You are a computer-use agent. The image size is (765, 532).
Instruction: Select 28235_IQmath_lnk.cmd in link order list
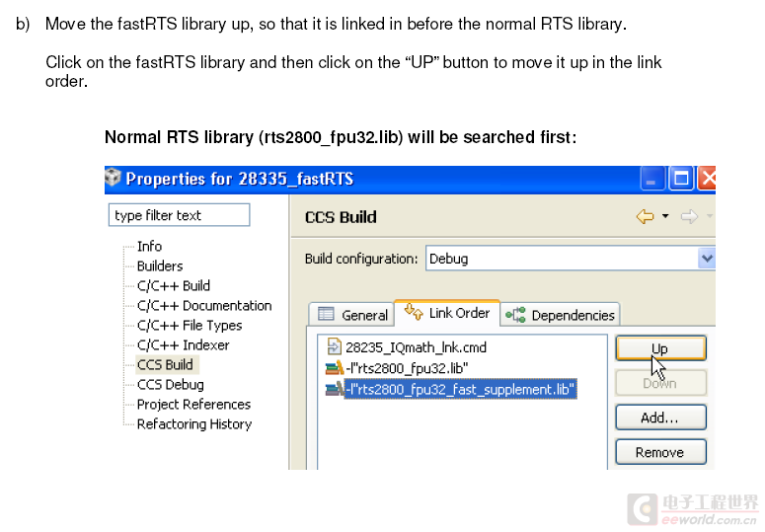click(416, 347)
